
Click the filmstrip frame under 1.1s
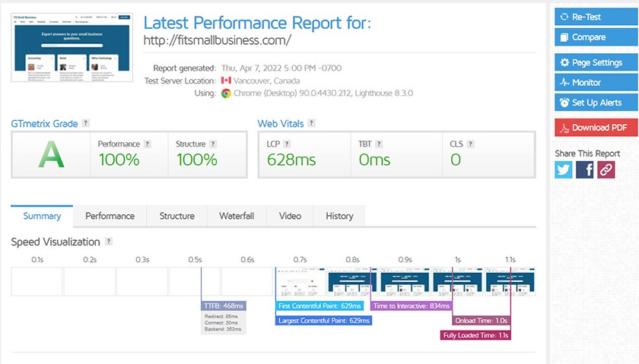[510, 281]
